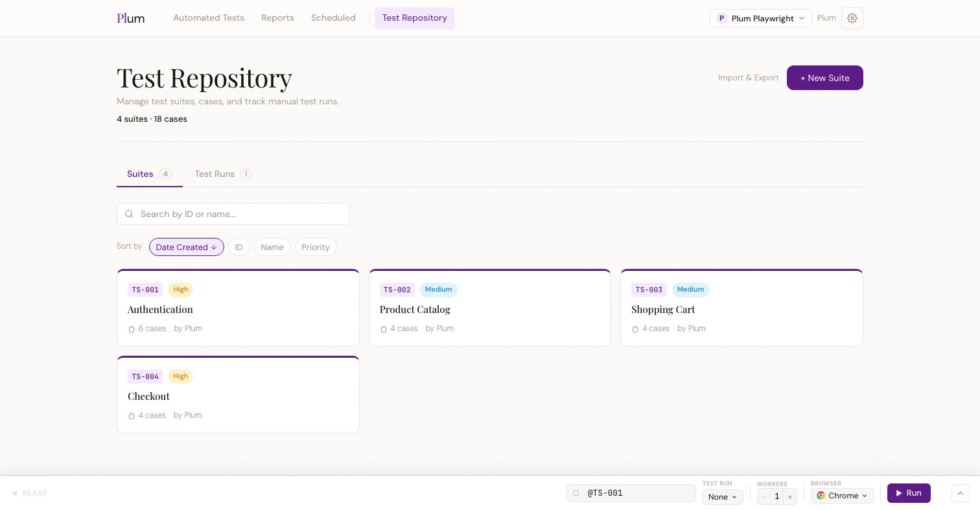Open Import & Export

click(749, 78)
